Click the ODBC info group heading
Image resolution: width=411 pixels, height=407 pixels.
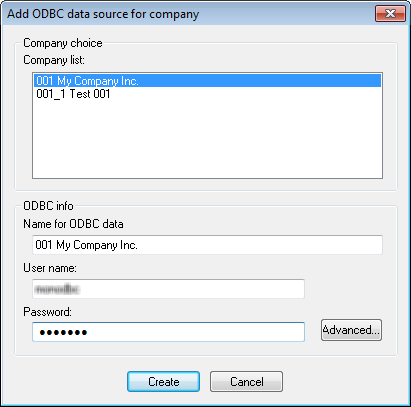[x=48, y=206]
